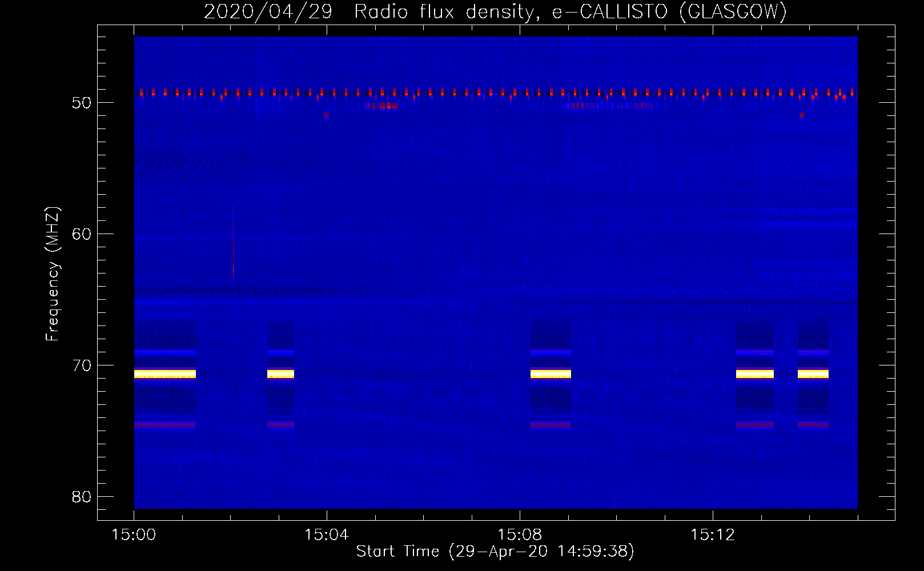Click the 15:08 time tick label
The image size is (924, 571).
pyautogui.click(x=520, y=535)
